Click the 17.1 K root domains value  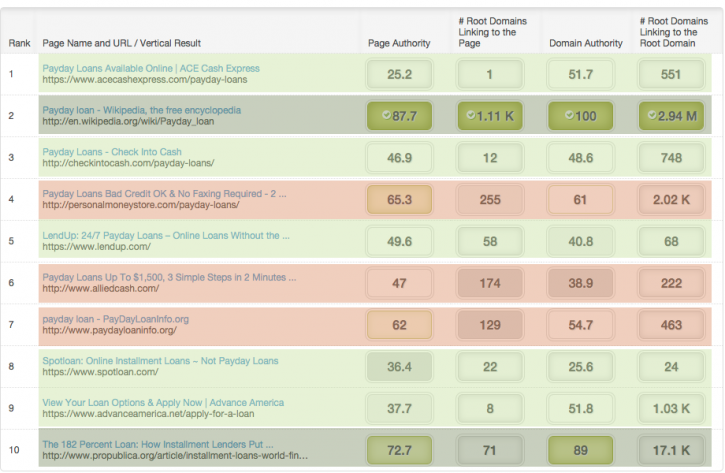click(x=671, y=450)
